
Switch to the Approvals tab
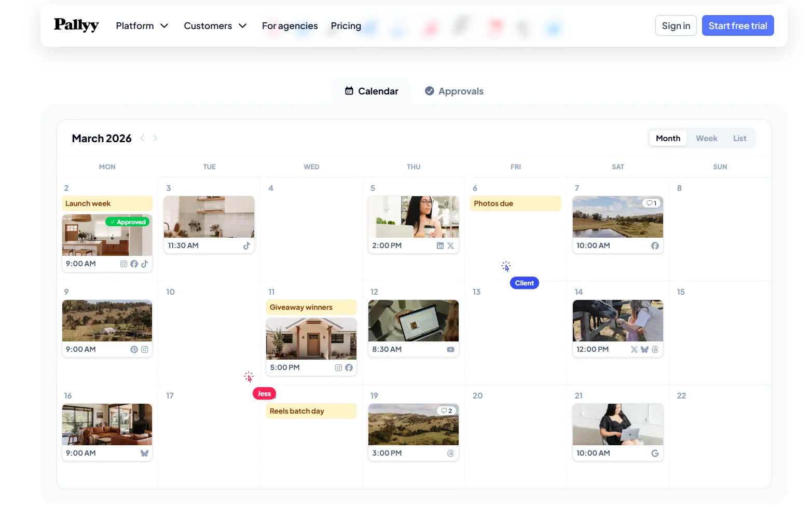(454, 91)
